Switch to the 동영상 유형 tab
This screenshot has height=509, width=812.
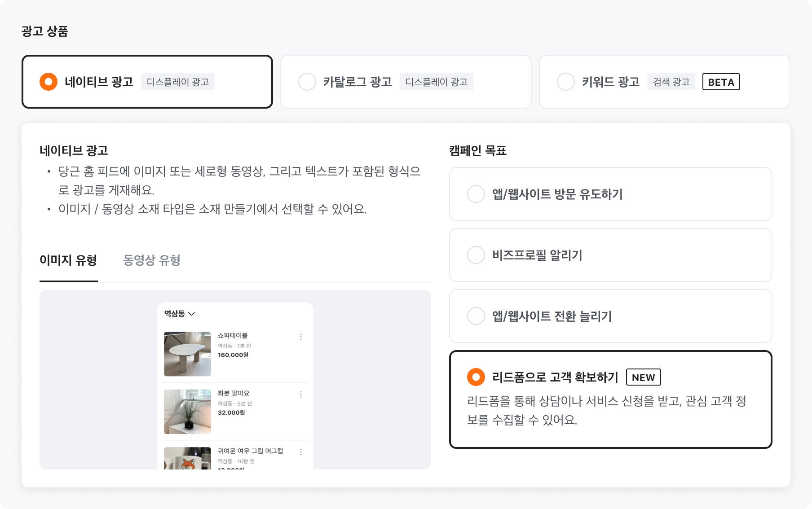click(x=152, y=260)
